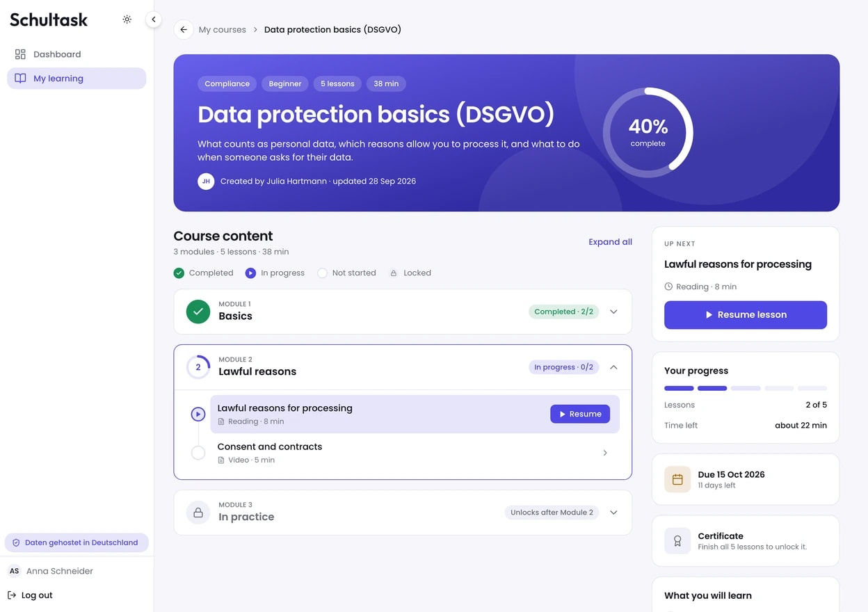
Task: Click the 2 of 5 lessons value
Action: [x=816, y=405]
